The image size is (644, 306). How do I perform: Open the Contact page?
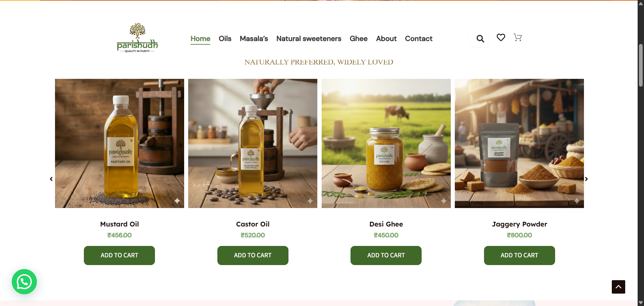pos(419,39)
